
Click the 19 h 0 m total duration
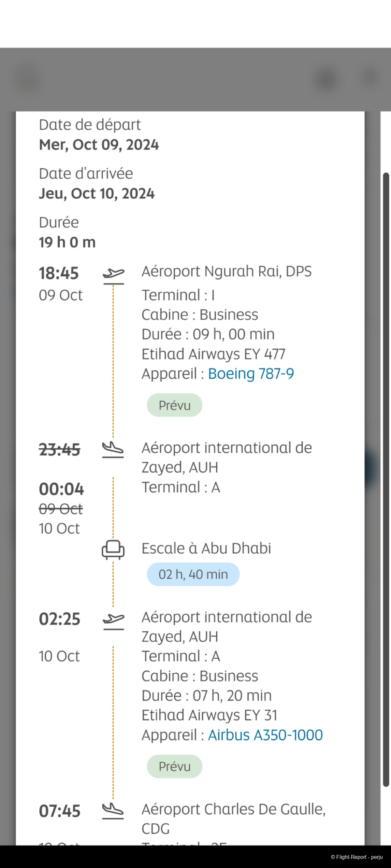67,242
